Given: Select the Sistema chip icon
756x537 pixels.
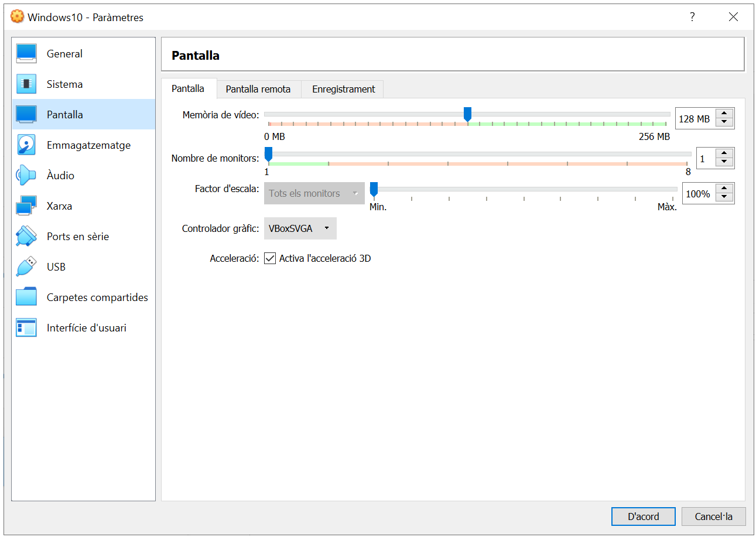Looking at the screenshot, I should pyautogui.click(x=26, y=84).
